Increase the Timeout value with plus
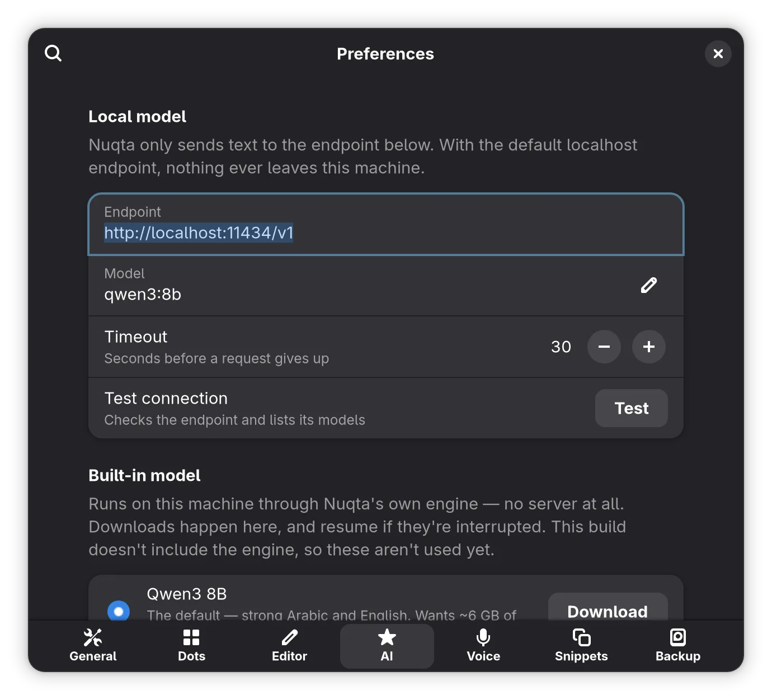This screenshot has height=700, width=772. [x=649, y=347]
